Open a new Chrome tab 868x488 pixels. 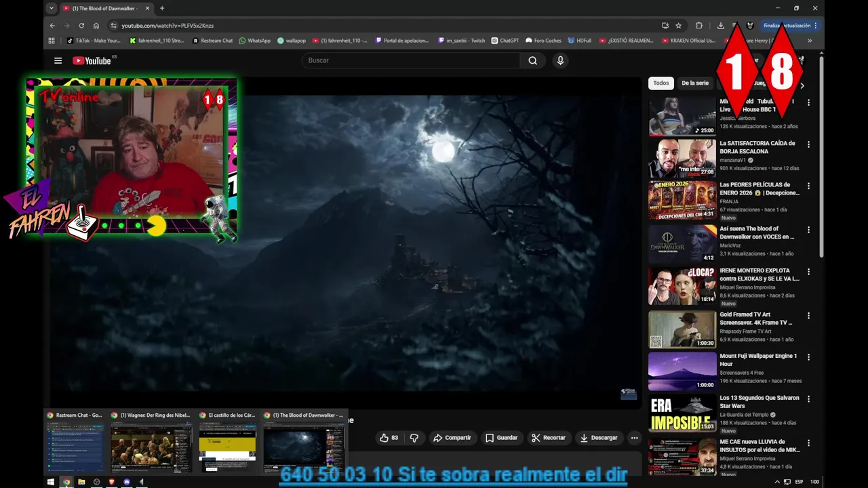[162, 8]
